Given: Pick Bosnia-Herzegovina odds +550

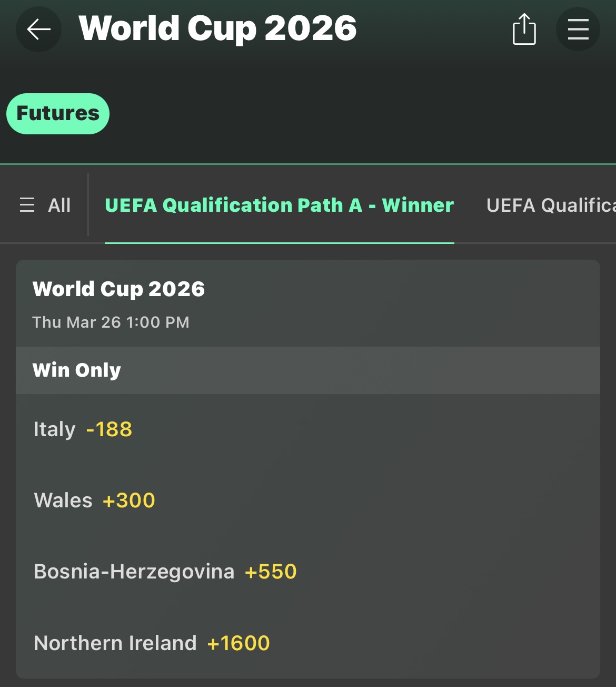Looking at the screenshot, I should click(271, 572).
